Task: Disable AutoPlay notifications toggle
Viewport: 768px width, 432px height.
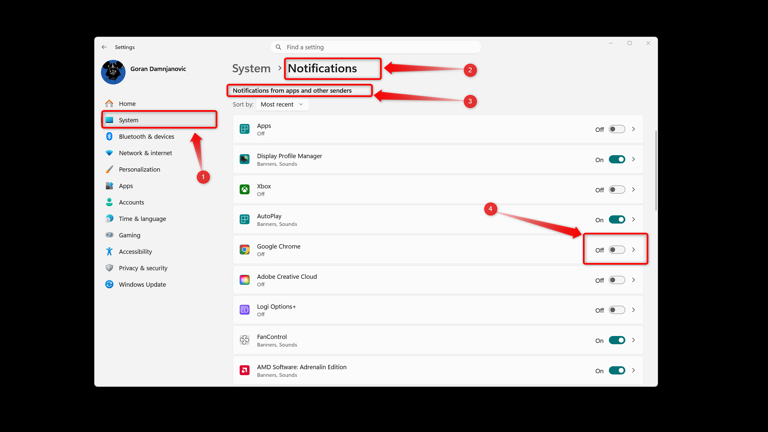Action: pyautogui.click(x=617, y=219)
